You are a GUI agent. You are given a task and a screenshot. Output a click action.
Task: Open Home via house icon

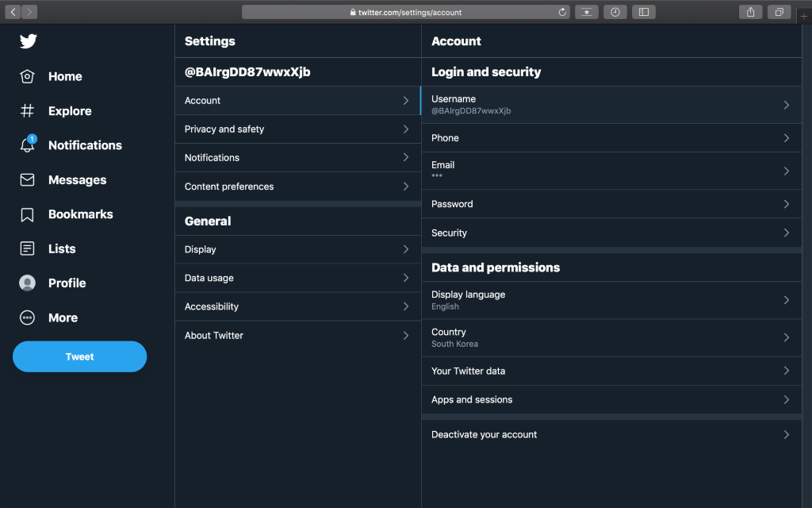coord(27,77)
